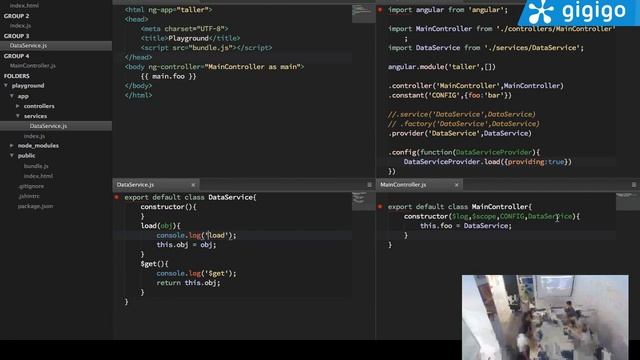Place cursor in console.log('load') line
The image size is (640, 360).
(196, 236)
